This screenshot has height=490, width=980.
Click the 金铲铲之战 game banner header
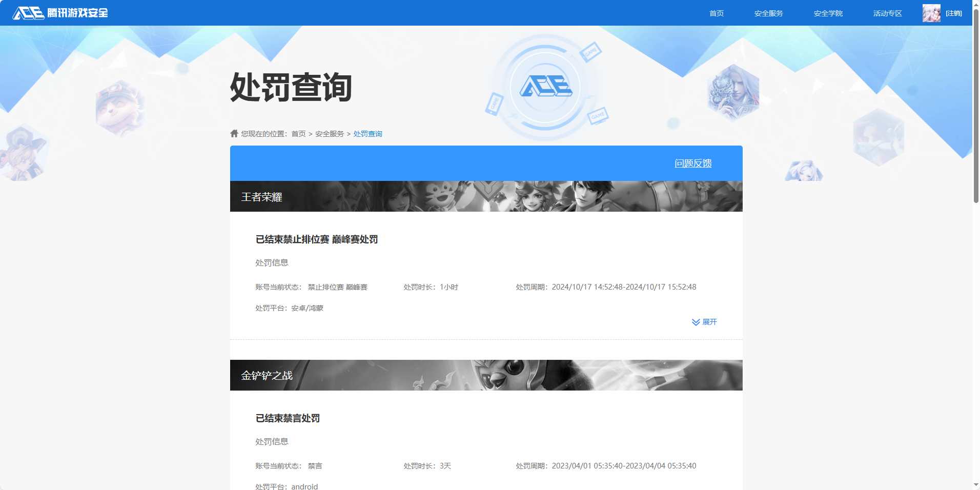[x=486, y=375]
